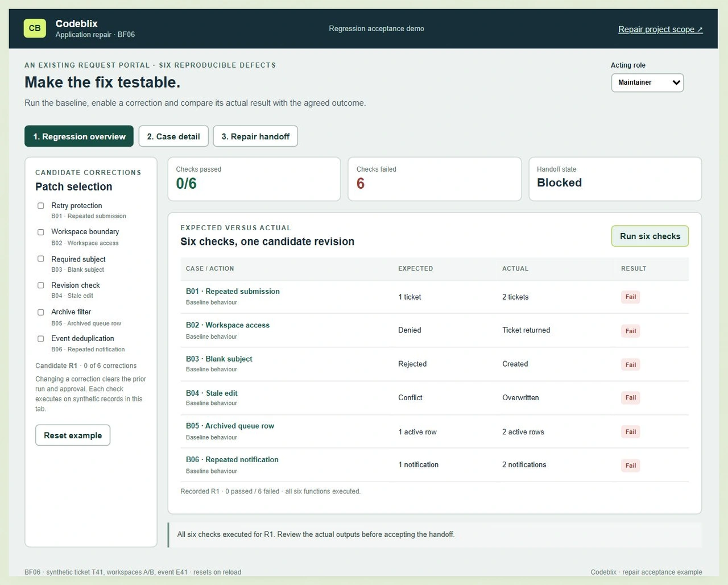This screenshot has height=585, width=728.
Task: Switch to the Regression overview tab
Action: pos(79,136)
